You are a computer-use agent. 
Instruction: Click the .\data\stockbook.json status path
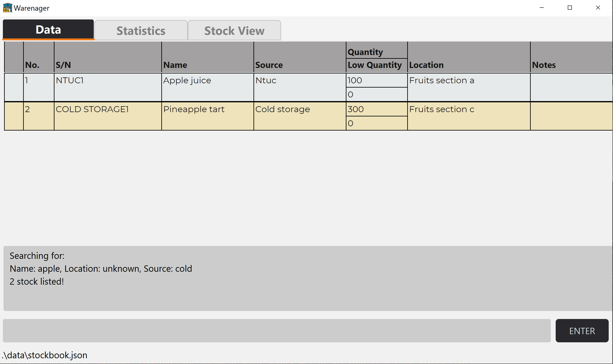click(x=45, y=355)
